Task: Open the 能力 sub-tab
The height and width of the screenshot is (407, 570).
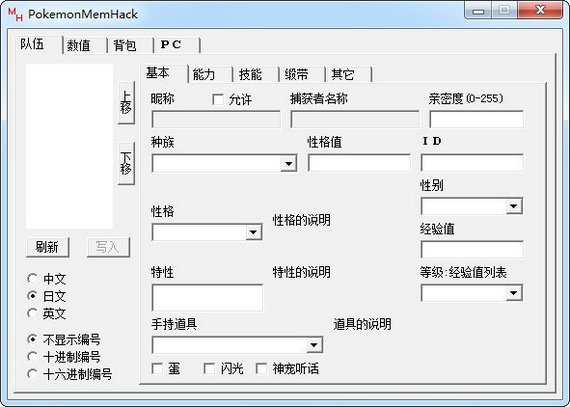Action: coord(211,74)
